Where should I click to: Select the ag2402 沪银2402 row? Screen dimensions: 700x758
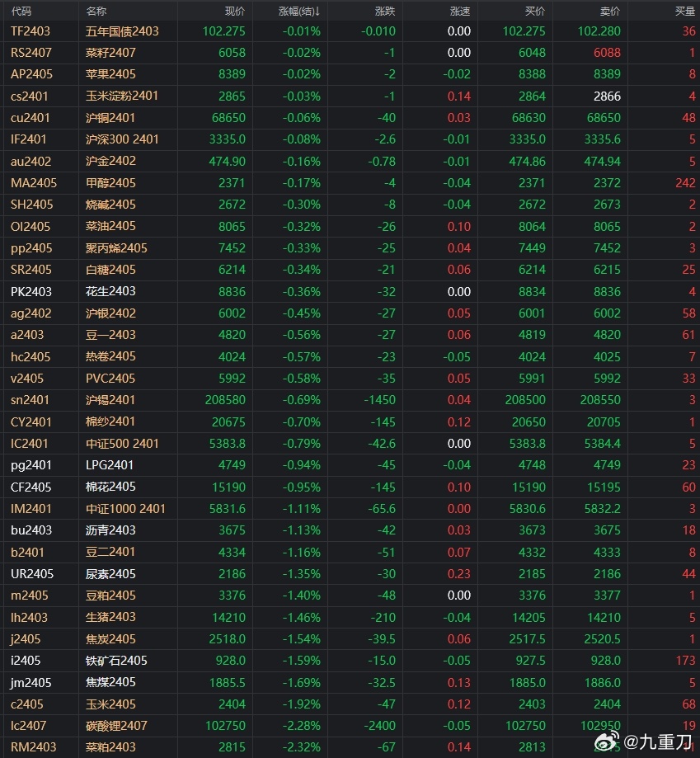tap(350, 313)
